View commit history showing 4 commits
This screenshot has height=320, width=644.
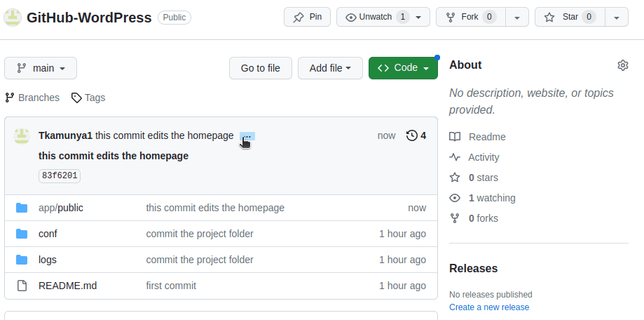pyautogui.click(x=416, y=135)
